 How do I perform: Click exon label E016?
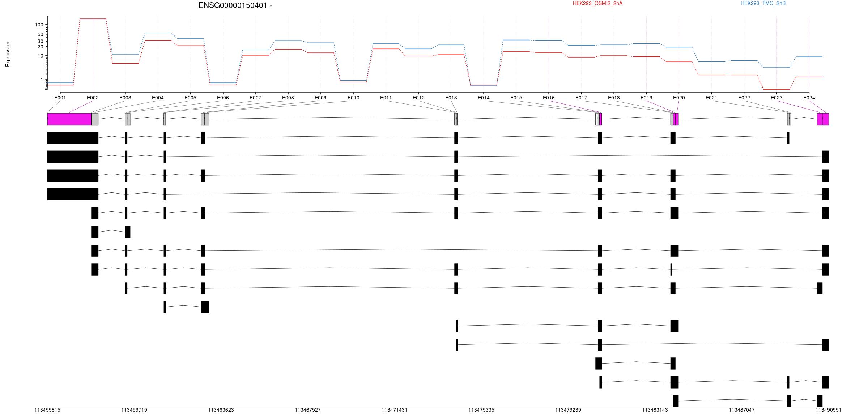(549, 98)
